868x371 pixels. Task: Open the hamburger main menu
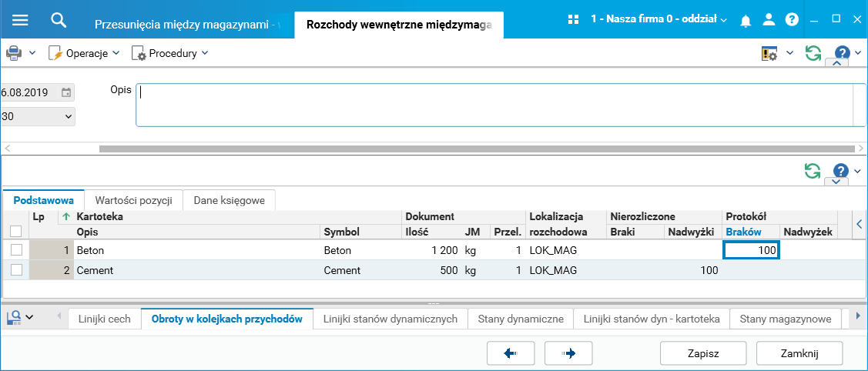pyautogui.click(x=20, y=20)
